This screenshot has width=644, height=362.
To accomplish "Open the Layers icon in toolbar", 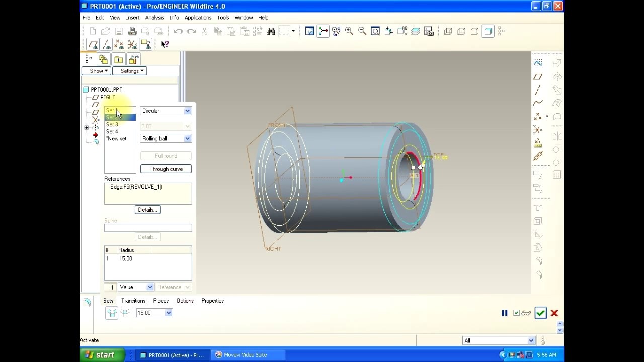I will click(416, 31).
